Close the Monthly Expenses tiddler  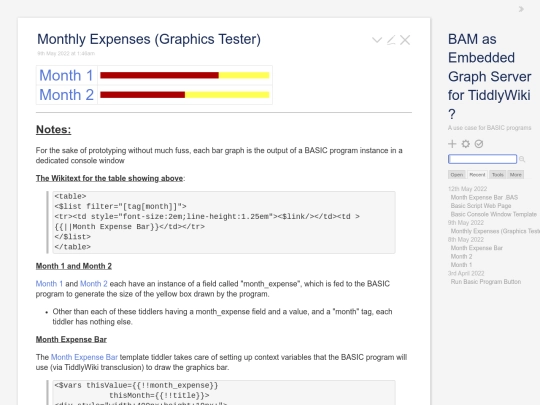point(405,40)
